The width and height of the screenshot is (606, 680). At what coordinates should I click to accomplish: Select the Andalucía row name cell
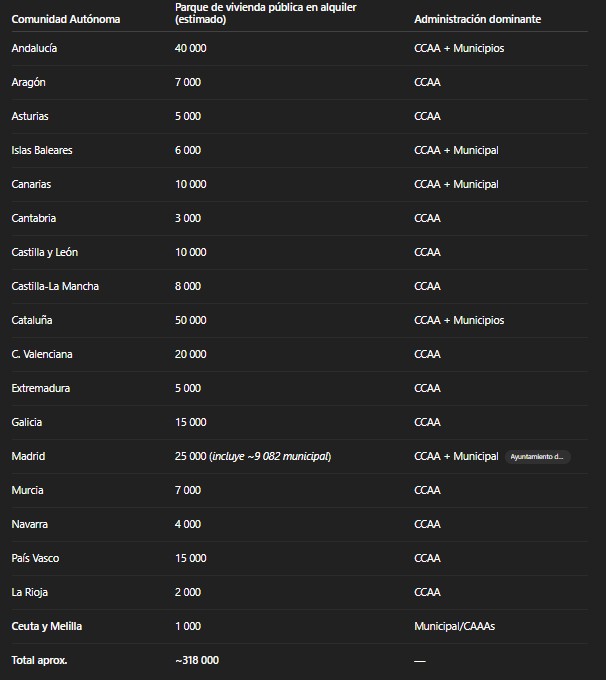(x=35, y=48)
